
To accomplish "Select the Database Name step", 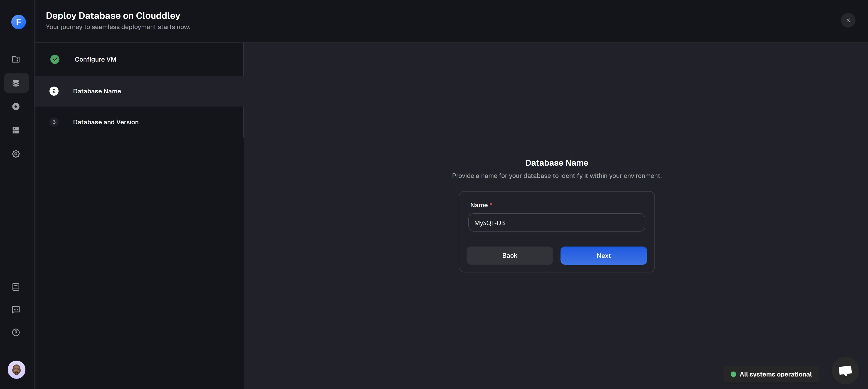I will point(97,91).
